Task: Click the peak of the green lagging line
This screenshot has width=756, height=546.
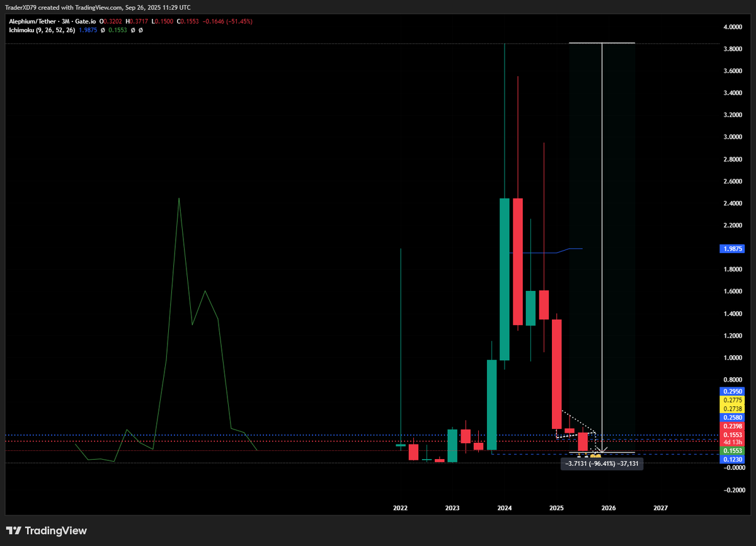Action: tap(179, 198)
